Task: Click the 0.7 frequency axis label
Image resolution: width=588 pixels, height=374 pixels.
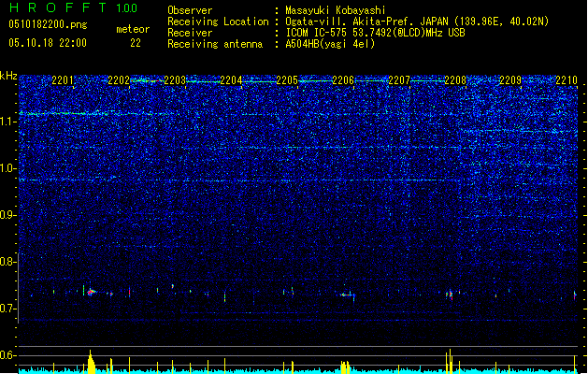Action: [x=7, y=309]
